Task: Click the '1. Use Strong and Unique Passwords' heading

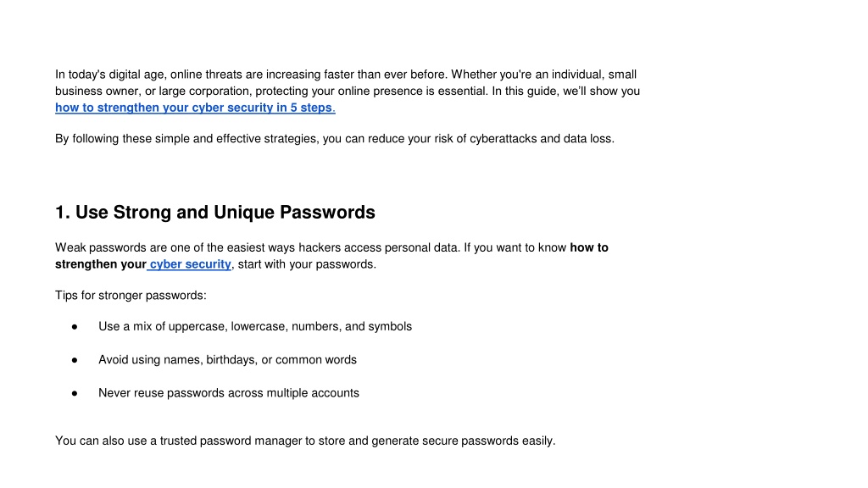Action: pyautogui.click(x=214, y=212)
